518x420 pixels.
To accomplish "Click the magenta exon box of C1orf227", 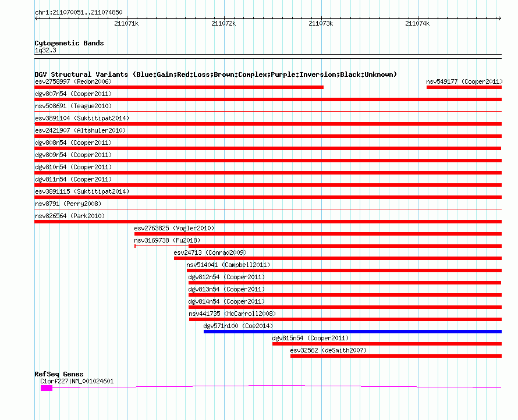I will point(47,388).
